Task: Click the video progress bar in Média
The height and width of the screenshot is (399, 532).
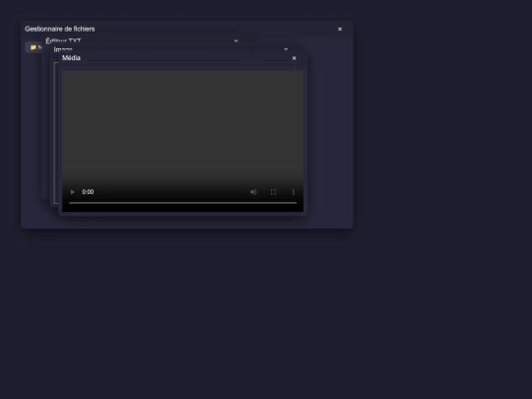Action: click(182, 203)
